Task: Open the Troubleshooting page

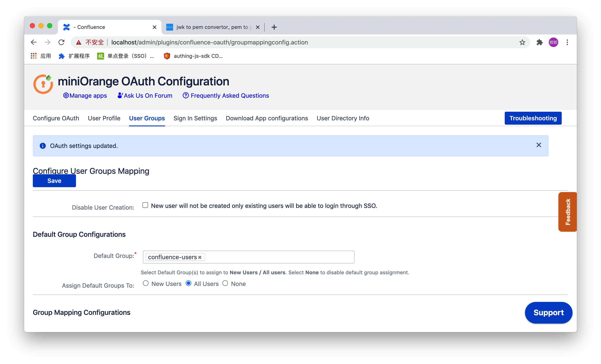Action: [533, 118]
